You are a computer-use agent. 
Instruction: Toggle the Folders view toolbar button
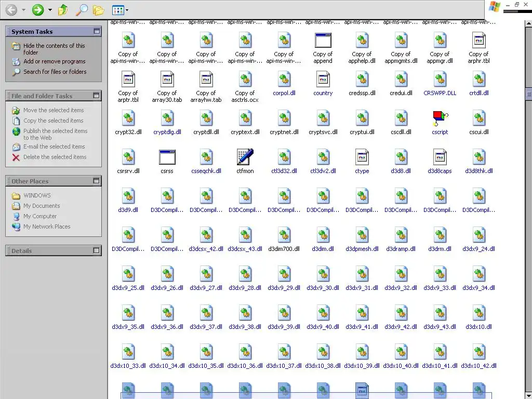point(98,10)
